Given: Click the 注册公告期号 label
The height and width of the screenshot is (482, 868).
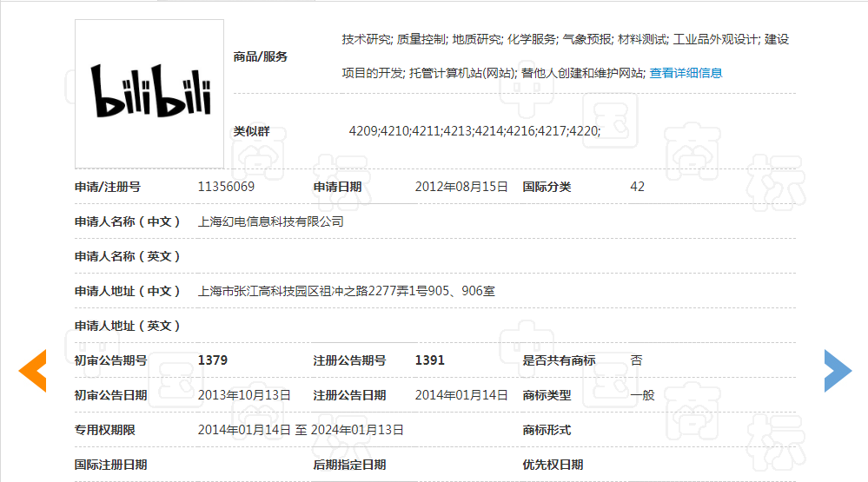Looking at the screenshot, I should (349, 360).
